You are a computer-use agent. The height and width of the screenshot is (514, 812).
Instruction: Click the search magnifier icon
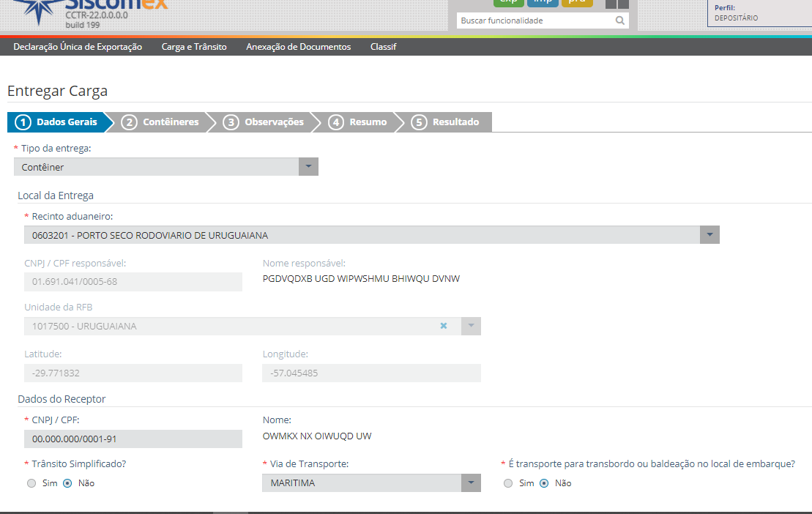coord(620,21)
